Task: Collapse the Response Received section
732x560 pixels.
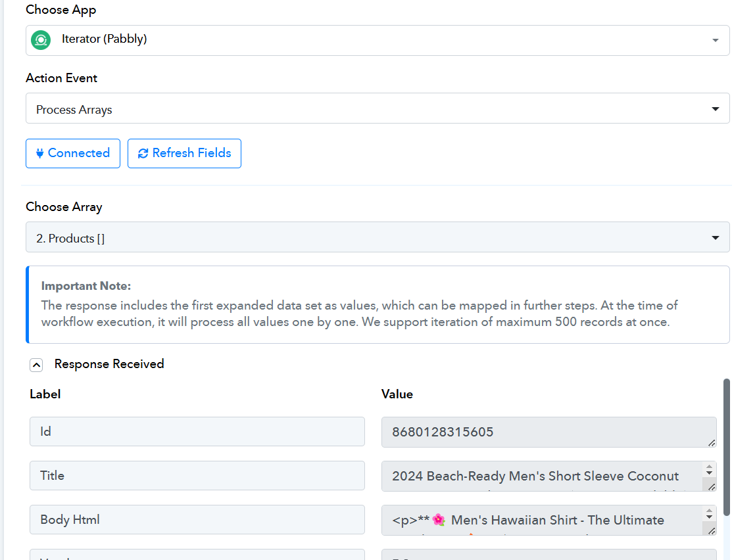Action: (37, 365)
